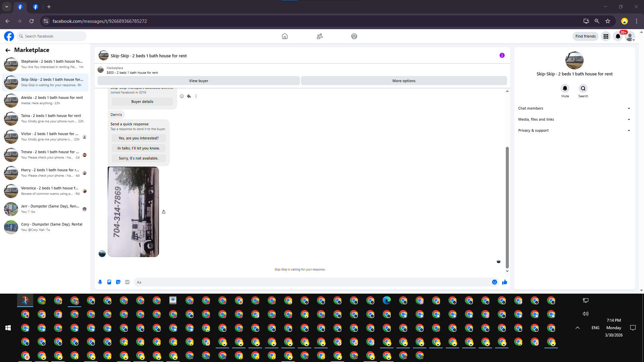This screenshot has height=362, width=644.
Task: Click the purple conversation info icon
Action: [x=502, y=56]
